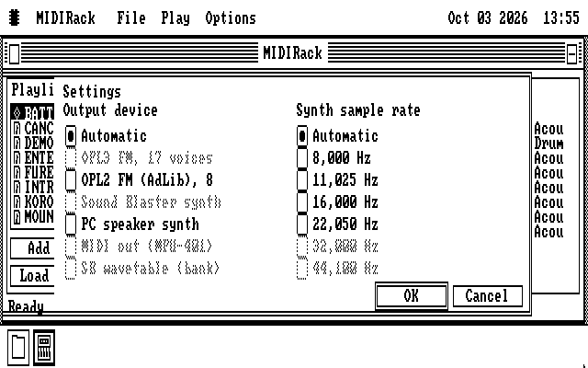Screen dimensions: 588x368
Task: Select the ENTE playlist entry
Action: click(33, 157)
